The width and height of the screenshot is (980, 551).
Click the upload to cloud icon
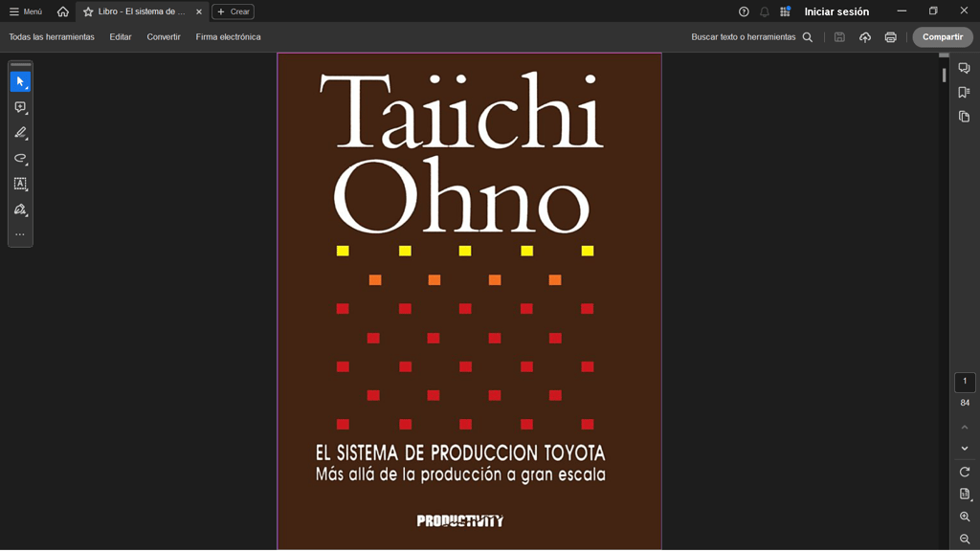pyautogui.click(x=865, y=37)
